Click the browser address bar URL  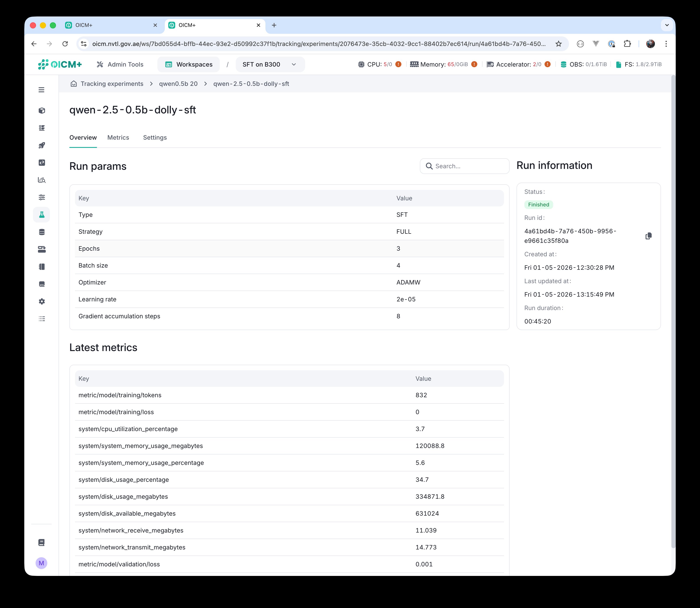click(319, 44)
